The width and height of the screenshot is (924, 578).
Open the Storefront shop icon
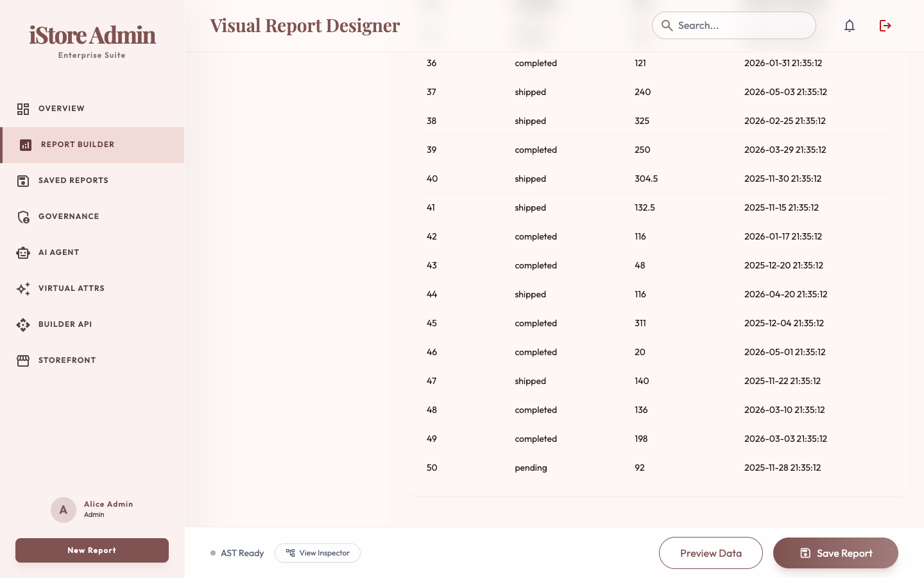23,361
